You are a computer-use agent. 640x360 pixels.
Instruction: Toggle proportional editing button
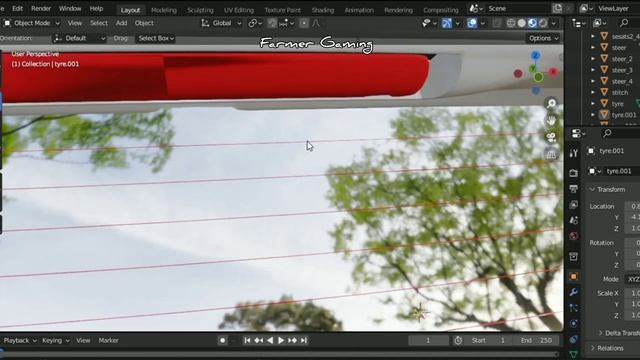click(304, 23)
